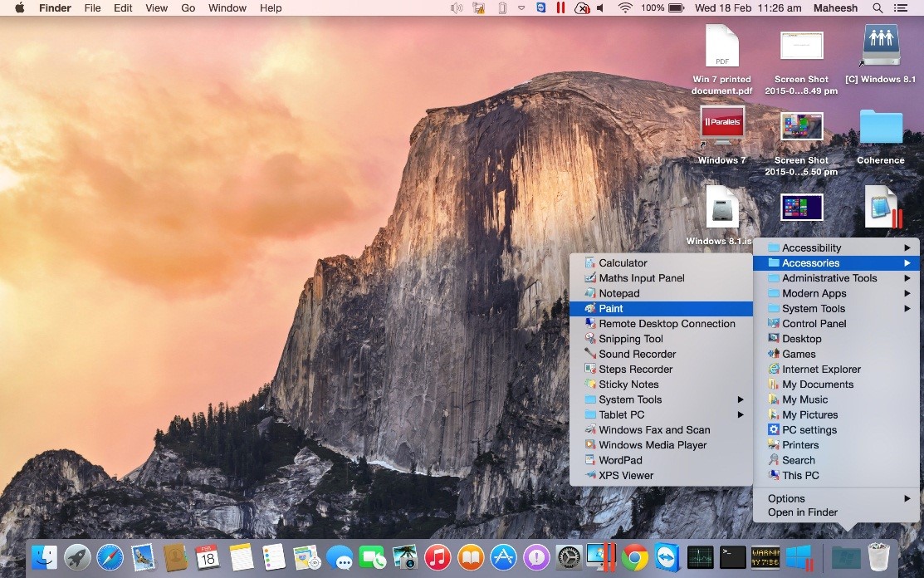Open Finder from the Dock
The image size is (924, 578).
tap(45, 557)
